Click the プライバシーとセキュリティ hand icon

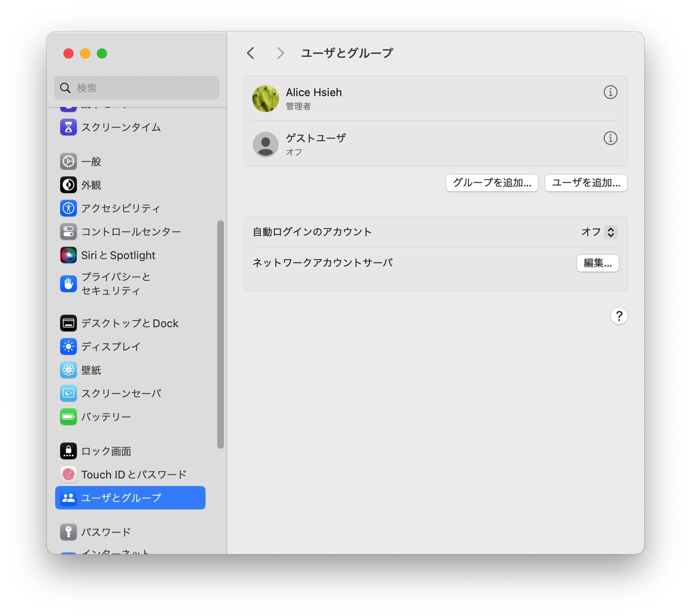tap(69, 284)
